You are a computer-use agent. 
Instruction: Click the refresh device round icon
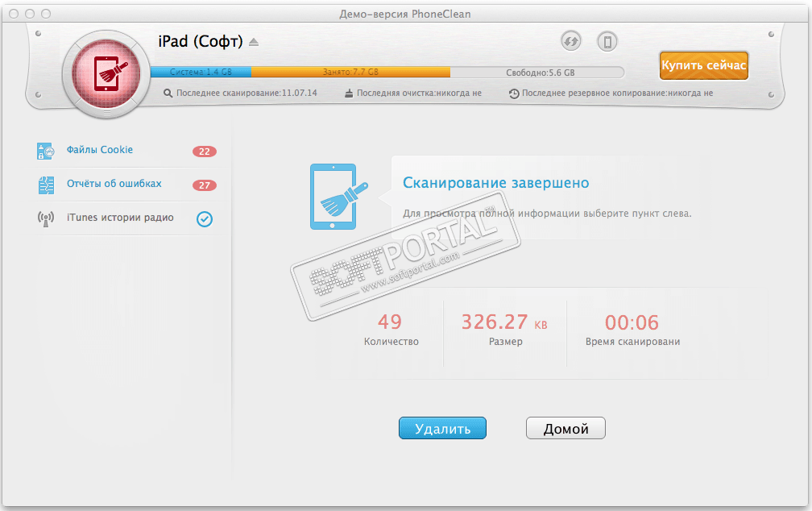[570, 41]
